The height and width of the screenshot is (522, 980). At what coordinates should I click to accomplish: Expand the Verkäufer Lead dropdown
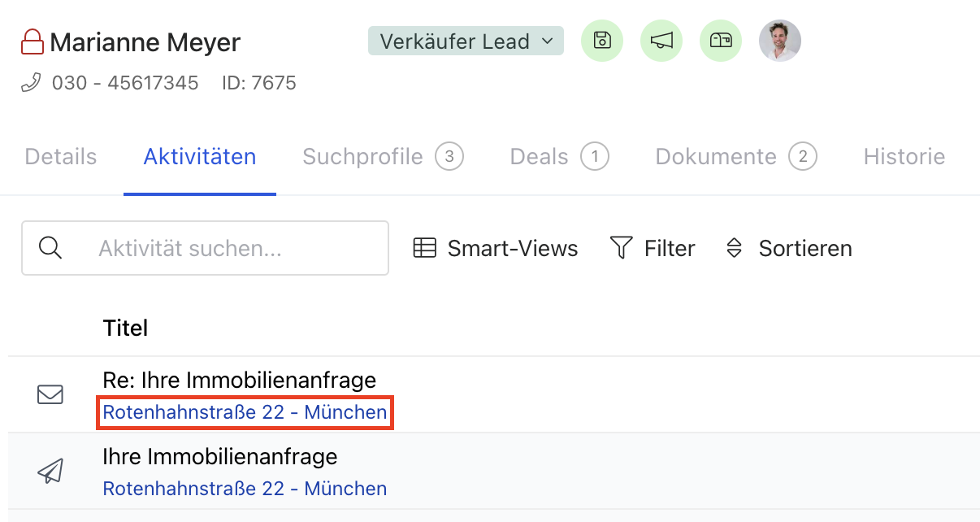466,41
